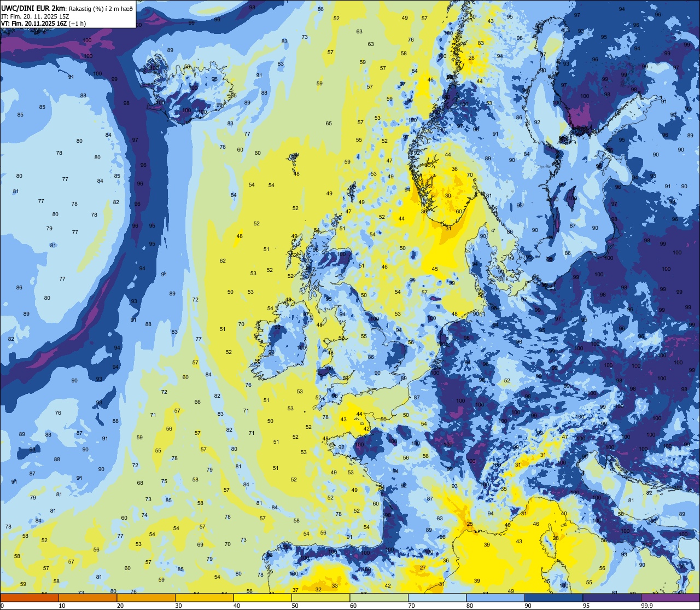The width and height of the screenshot is (700, 610).
Task: Click the orange 10–20 legend swatch
Action: point(87,598)
